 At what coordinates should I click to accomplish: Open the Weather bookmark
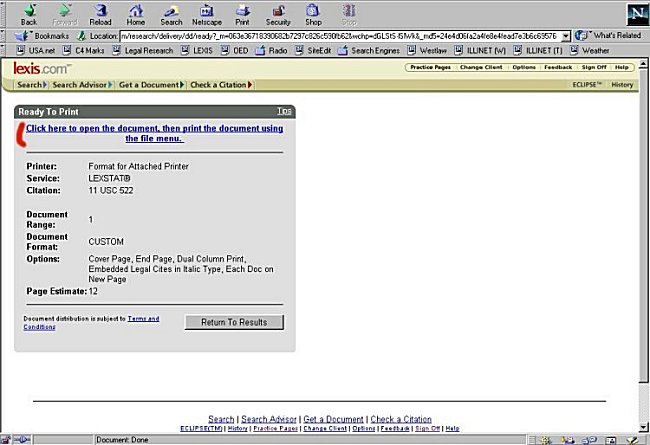coord(590,51)
